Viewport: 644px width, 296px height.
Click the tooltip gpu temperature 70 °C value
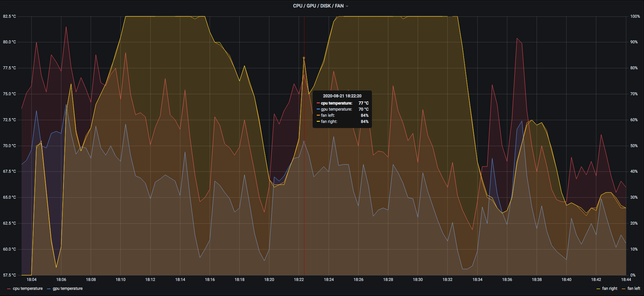[x=363, y=109]
